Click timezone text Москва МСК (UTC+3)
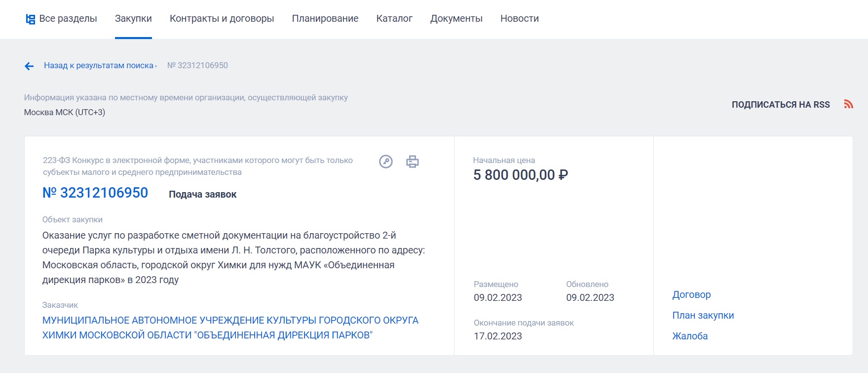The image size is (868, 373). pyautogui.click(x=65, y=113)
